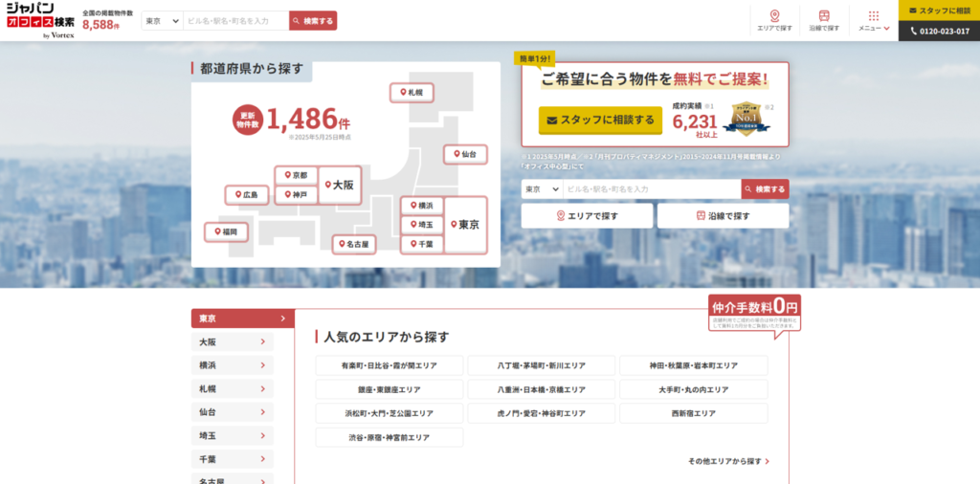Click the 1,486件 updated count
The width and height of the screenshot is (980, 484).
pos(308,119)
